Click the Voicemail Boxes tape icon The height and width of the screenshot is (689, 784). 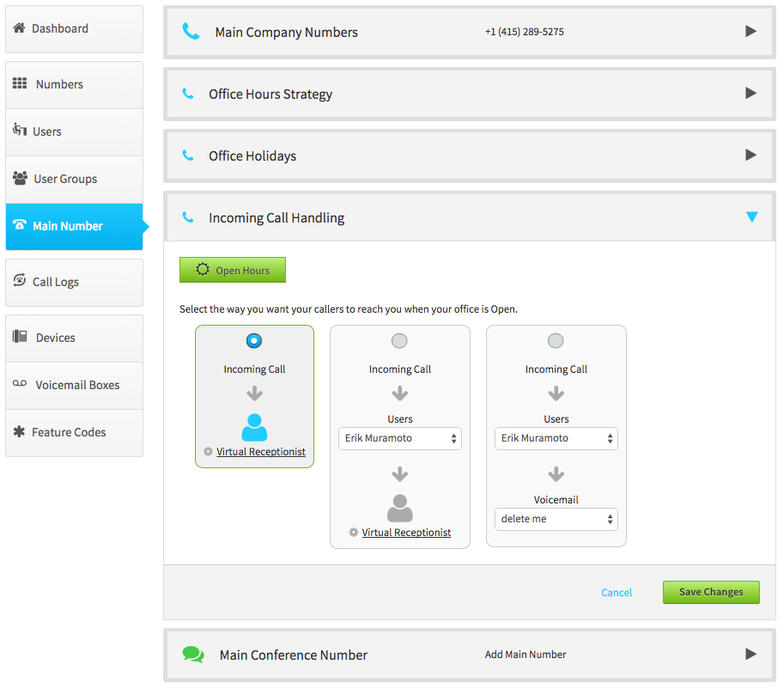[x=20, y=384]
